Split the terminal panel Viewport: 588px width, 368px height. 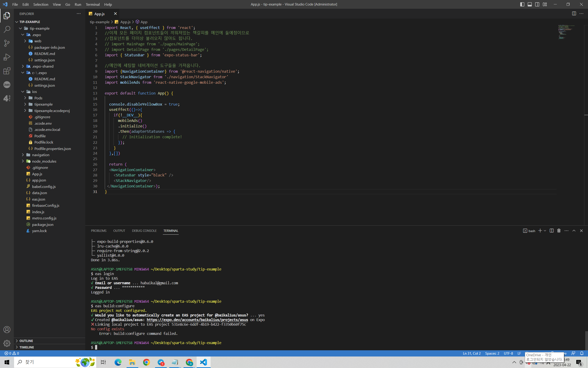coord(551,231)
